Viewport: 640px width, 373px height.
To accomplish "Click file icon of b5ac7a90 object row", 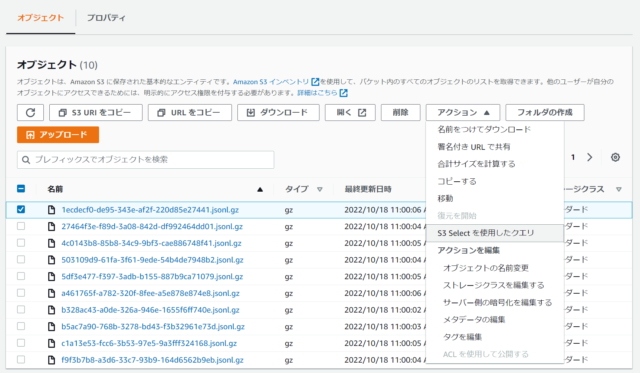I will coord(51,326).
